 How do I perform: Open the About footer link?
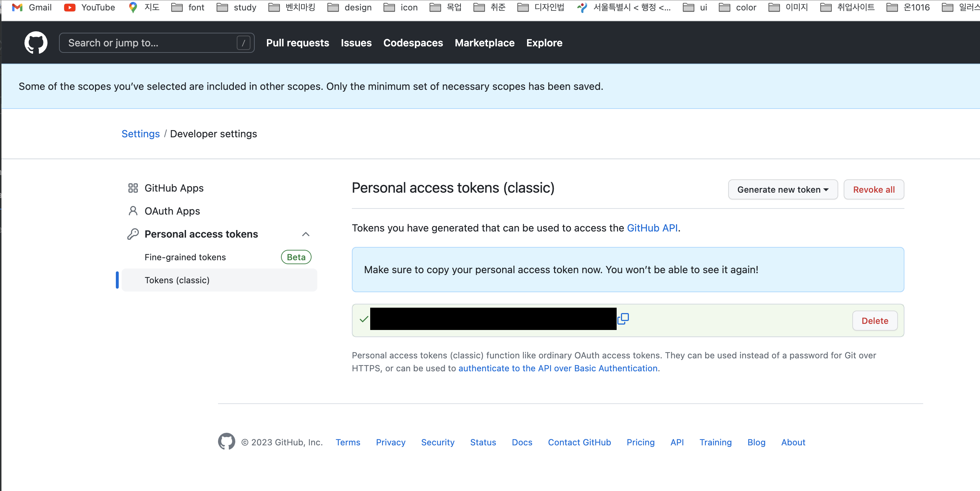pyautogui.click(x=793, y=442)
